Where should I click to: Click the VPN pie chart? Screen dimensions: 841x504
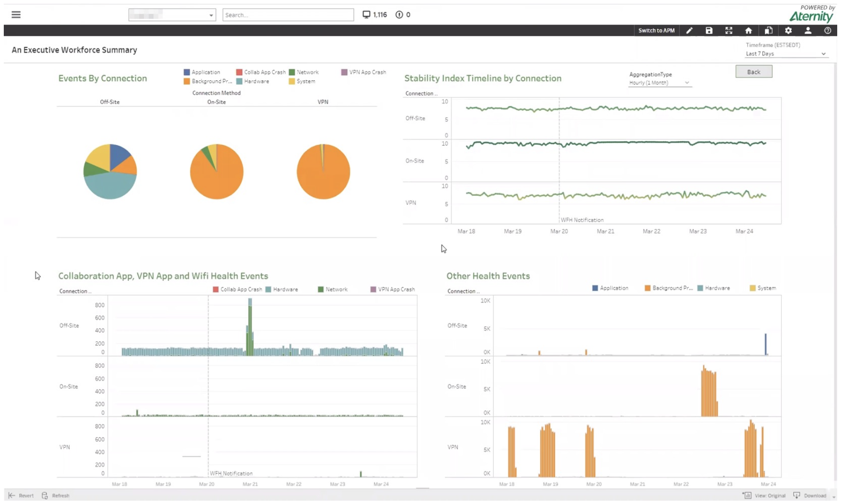[x=324, y=172]
